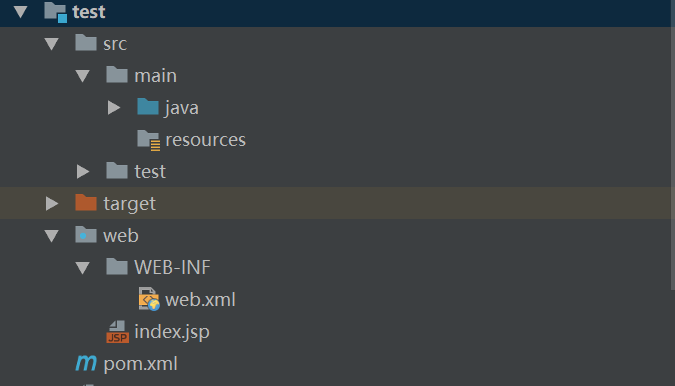Select the index.jsp file
This screenshot has height=386, width=675.
172,331
